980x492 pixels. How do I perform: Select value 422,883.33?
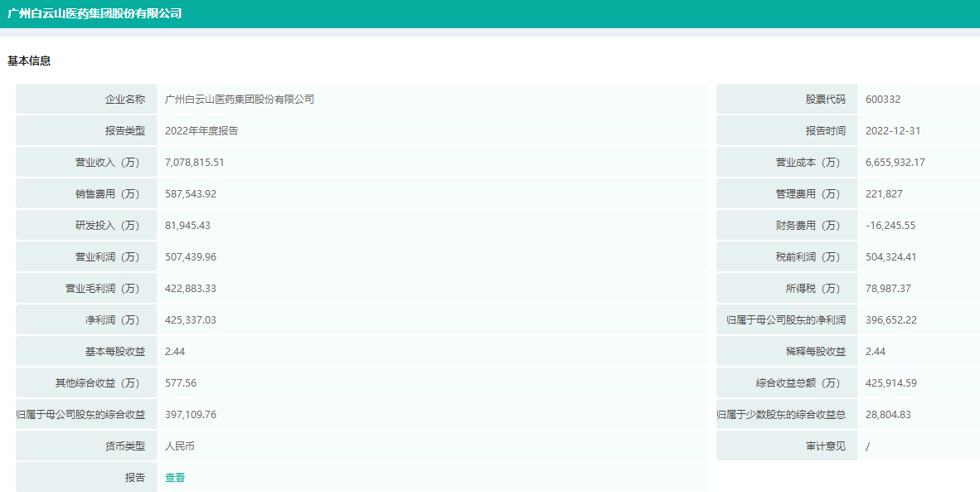pos(191,289)
